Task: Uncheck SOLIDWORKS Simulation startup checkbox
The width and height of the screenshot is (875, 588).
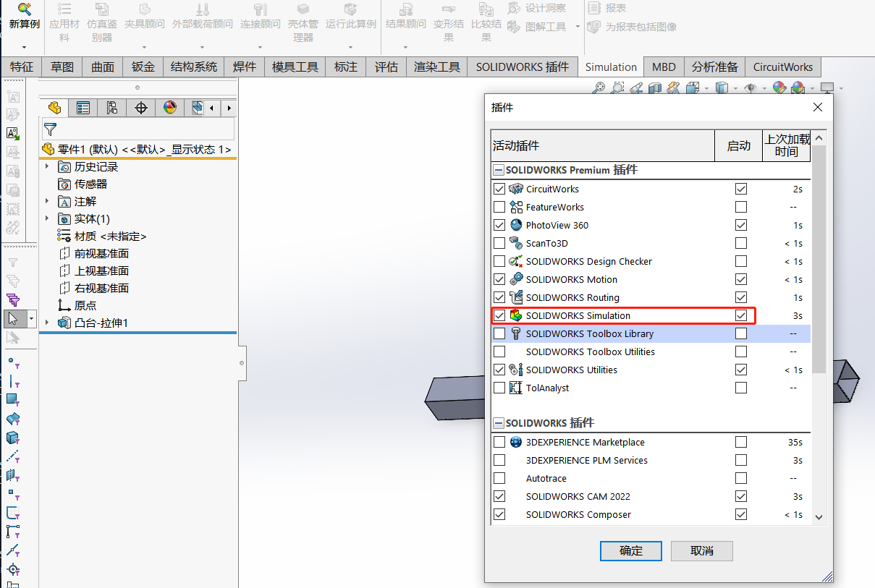Action: (740, 315)
